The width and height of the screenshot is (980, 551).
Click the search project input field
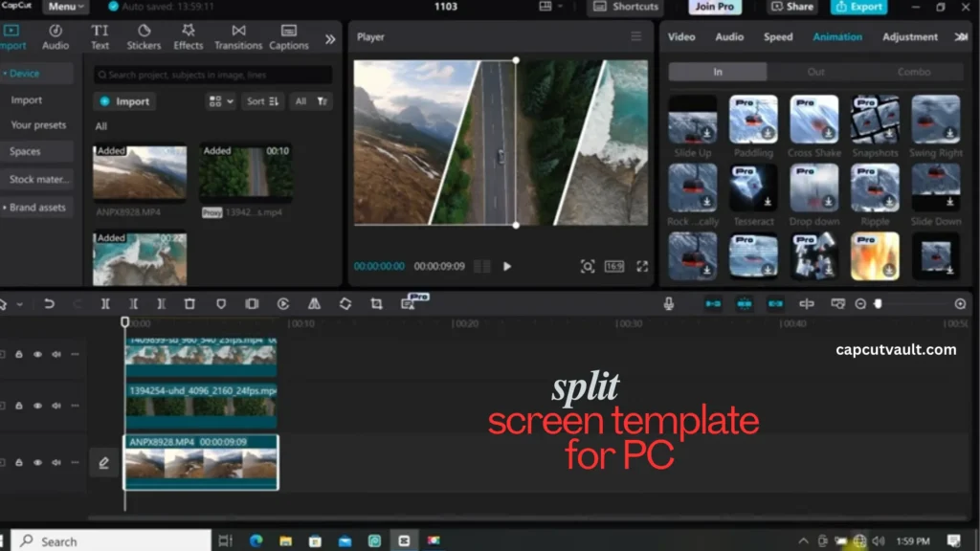(213, 75)
